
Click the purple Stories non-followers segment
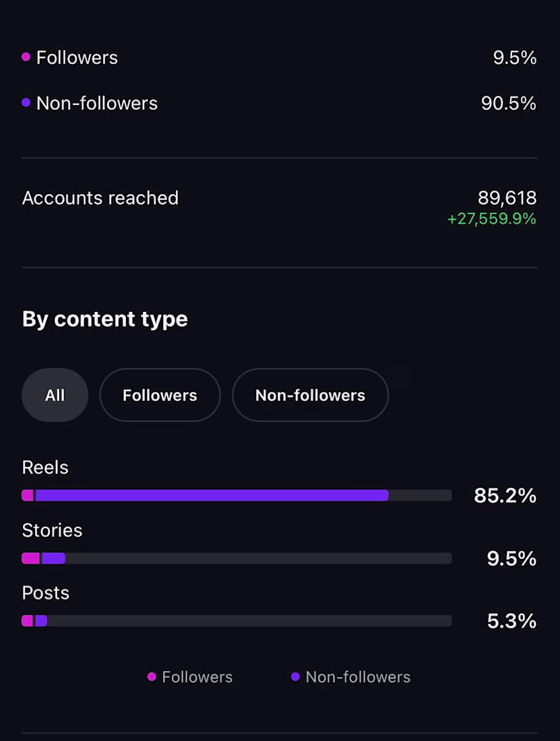pyautogui.click(x=53, y=558)
